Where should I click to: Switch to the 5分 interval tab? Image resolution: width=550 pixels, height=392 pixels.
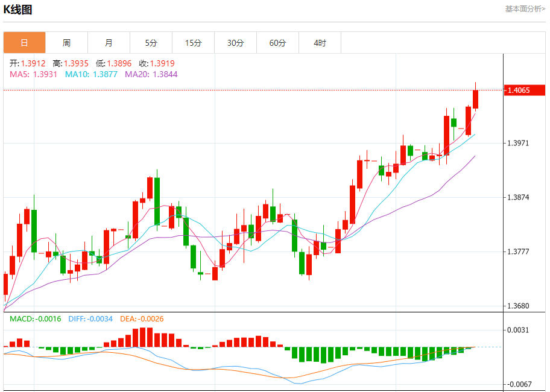pos(151,43)
